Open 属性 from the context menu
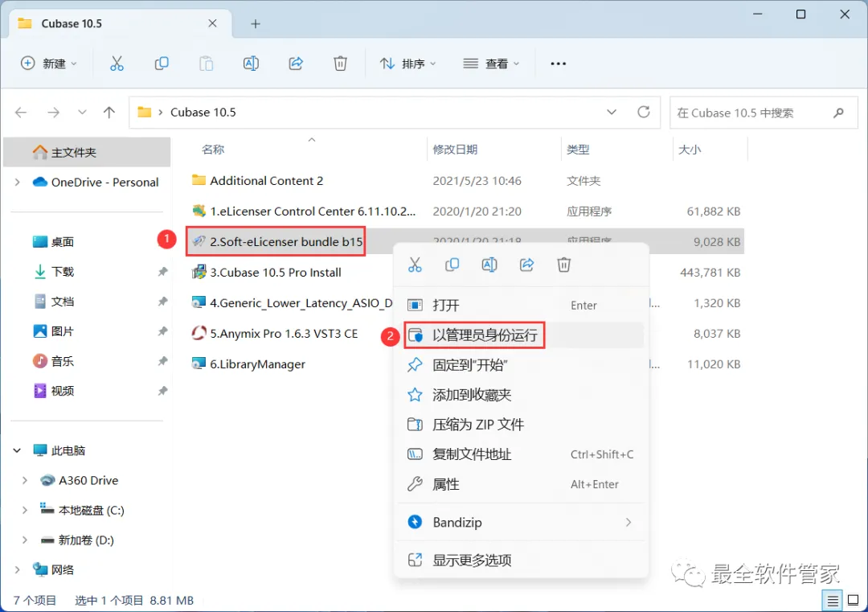Screen dimensions: 868x612 click(x=520, y=485)
